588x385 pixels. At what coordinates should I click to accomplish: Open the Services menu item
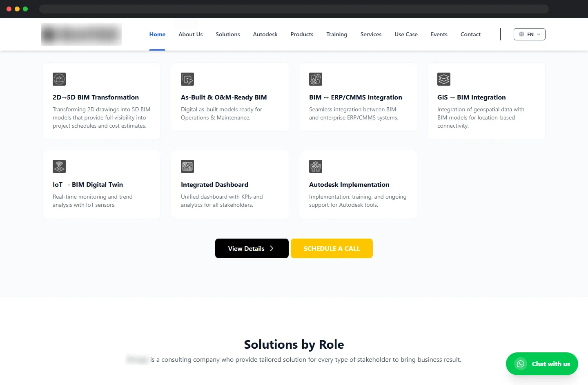point(371,34)
